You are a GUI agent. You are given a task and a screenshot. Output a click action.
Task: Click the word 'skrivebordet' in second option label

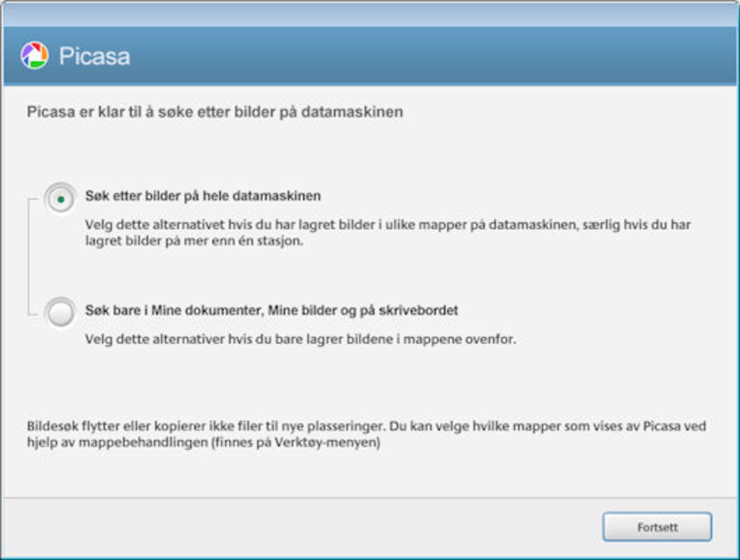(x=418, y=310)
